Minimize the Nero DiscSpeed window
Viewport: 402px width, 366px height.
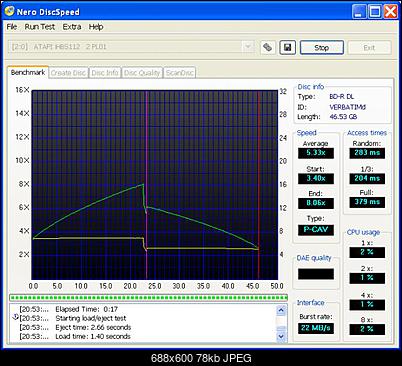[x=359, y=12]
